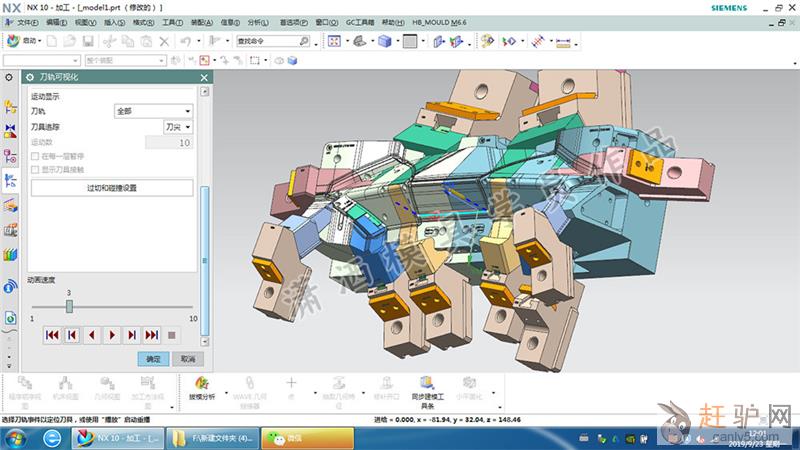Open the 分析(L) menu
Image resolution: width=800 pixels, height=450 pixels.
pyautogui.click(x=258, y=22)
